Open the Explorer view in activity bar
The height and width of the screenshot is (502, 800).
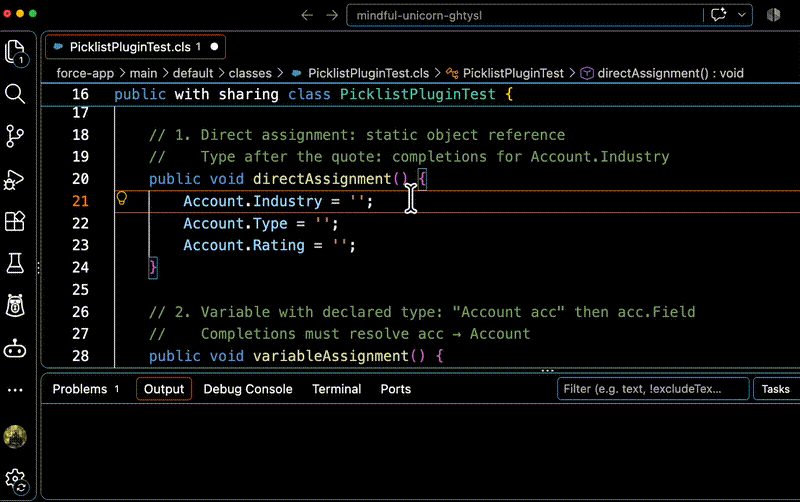(15, 52)
